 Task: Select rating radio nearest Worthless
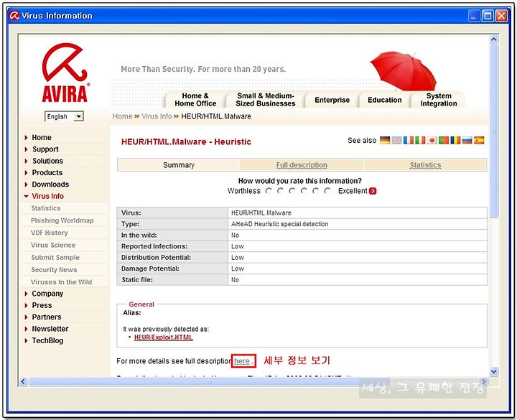tap(269, 191)
